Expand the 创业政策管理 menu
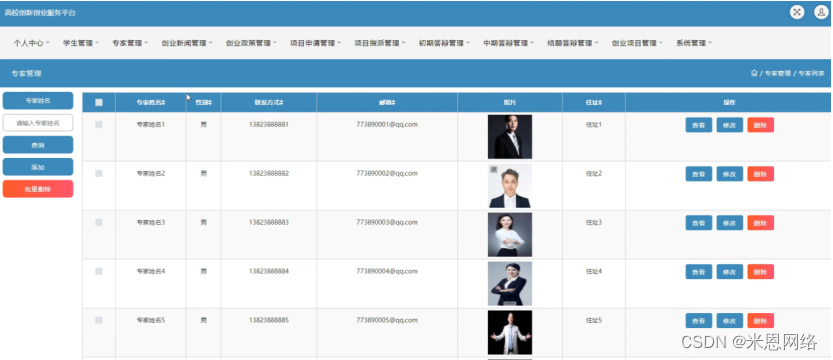The width and height of the screenshot is (833, 360). tap(251, 43)
